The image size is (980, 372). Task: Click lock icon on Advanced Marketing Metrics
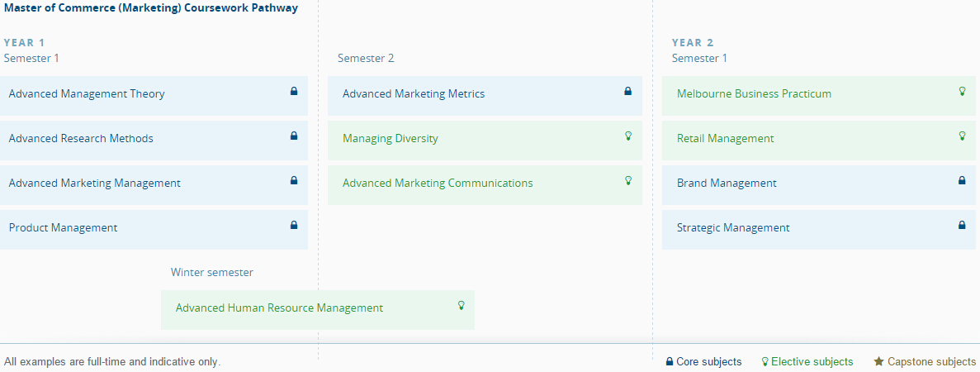pyautogui.click(x=627, y=92)
